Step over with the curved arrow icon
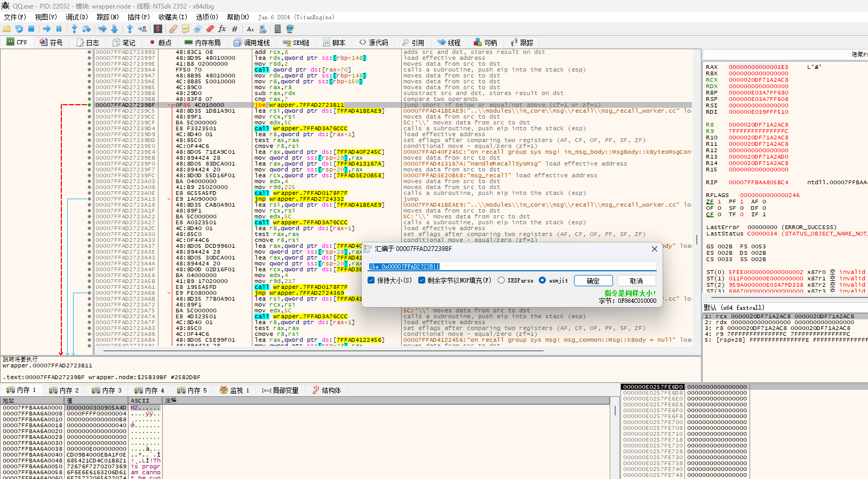The height and width of the screenshot is (479, 868). (86, 29)
